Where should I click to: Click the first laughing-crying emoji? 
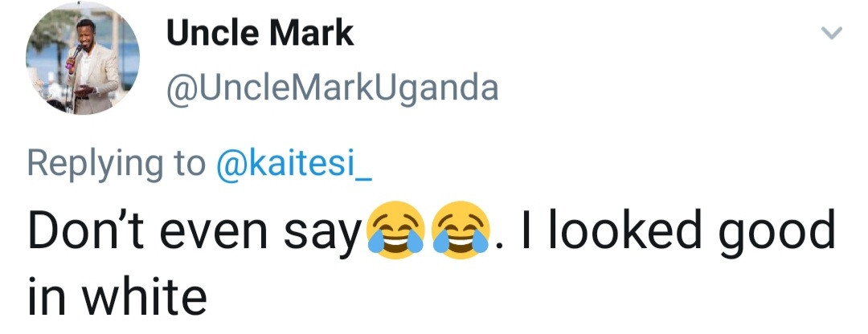[395, 232]
